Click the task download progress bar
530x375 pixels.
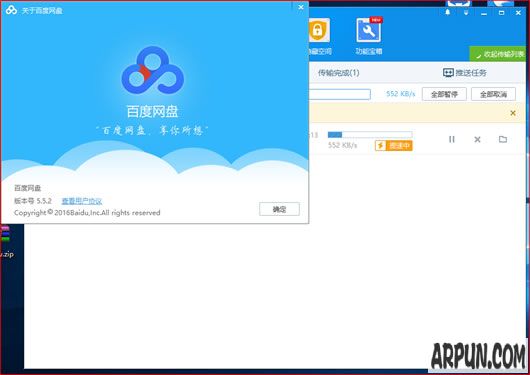coord(370,135)
